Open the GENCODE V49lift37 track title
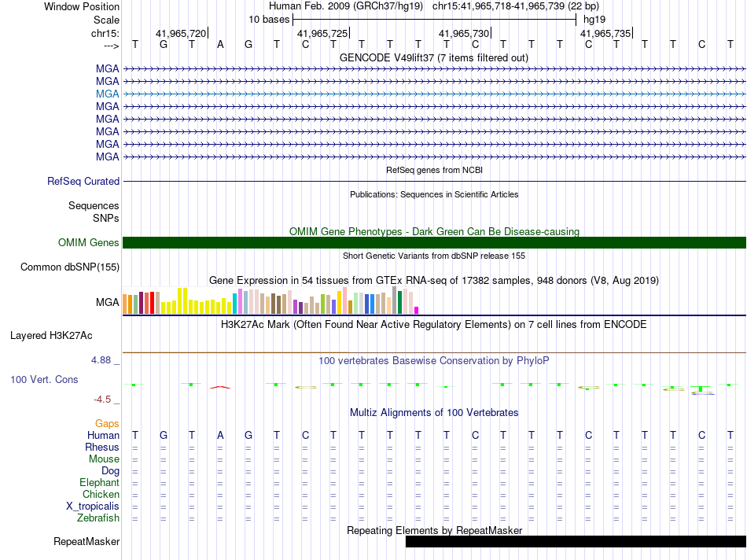This screenshot has height=560, width=747. point(433,57)
